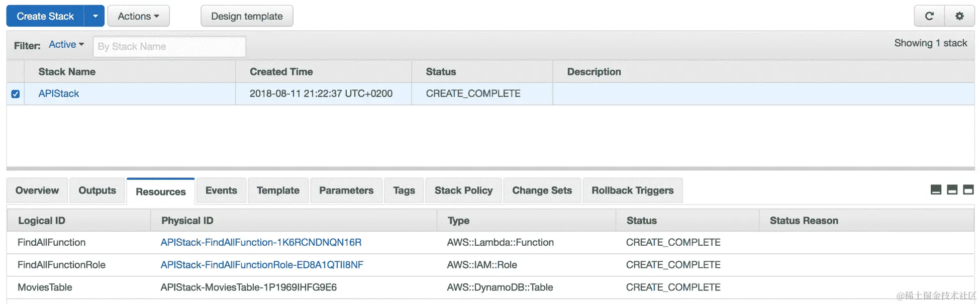The width and height of the screenshot is (980, 304).
Task: Open the FindAllFunction Lambda physical ID link
Action: (261, 242)
